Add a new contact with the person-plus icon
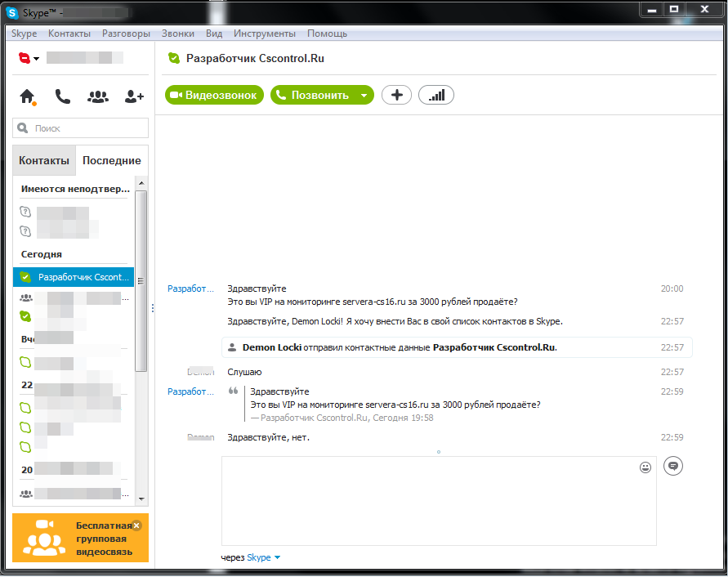The height and width of the screenshot is (577, 728). 134,96
